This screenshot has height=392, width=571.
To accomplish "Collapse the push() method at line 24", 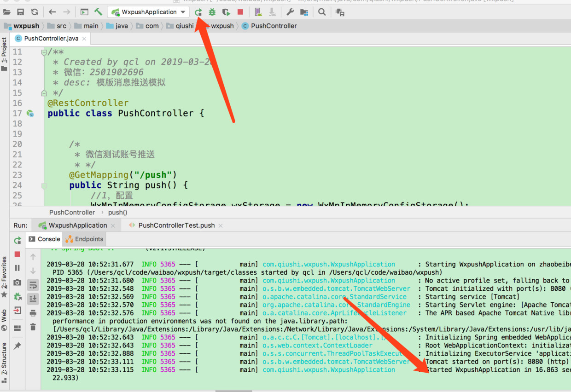I will pyautogui.click(x=44, y=186).
